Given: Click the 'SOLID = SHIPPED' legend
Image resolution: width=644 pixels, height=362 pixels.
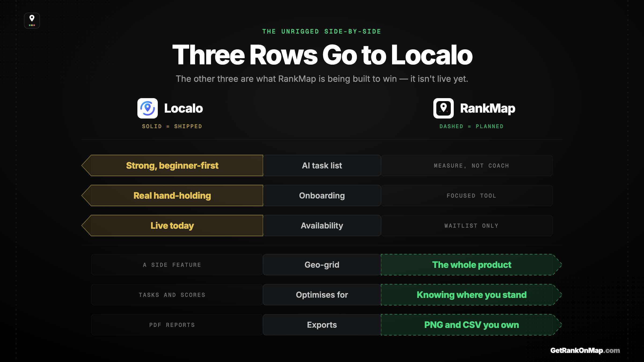Looking at the screenshot, I should point(172,126).
